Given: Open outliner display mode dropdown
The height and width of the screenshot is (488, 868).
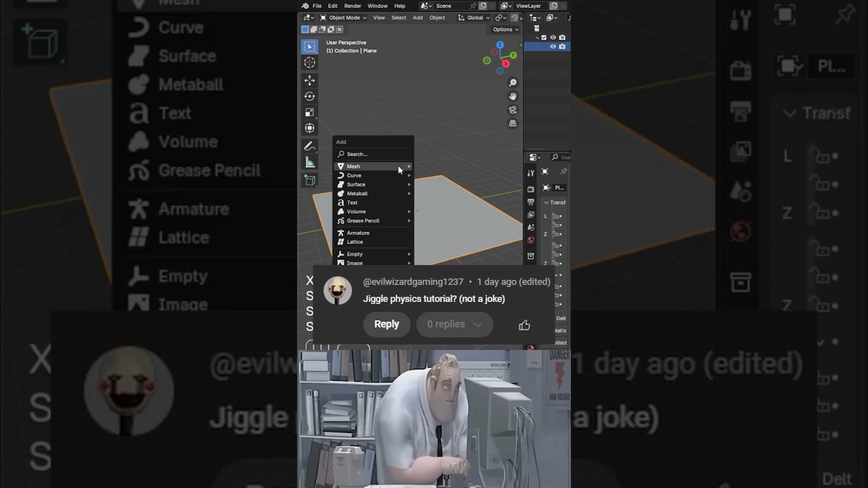Looking at the screenshot, I should click(x=551, y=18).
